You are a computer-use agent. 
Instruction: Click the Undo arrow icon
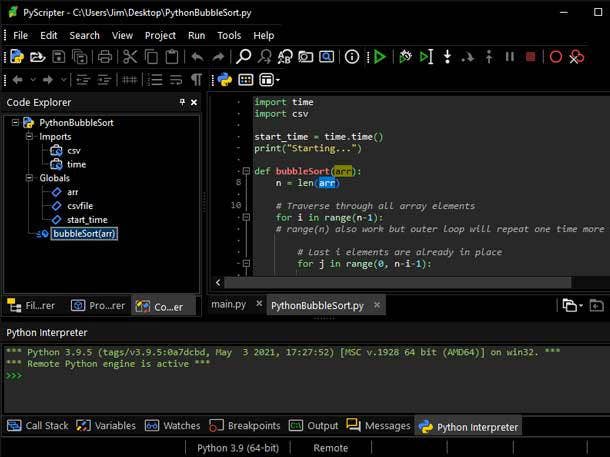196,57
